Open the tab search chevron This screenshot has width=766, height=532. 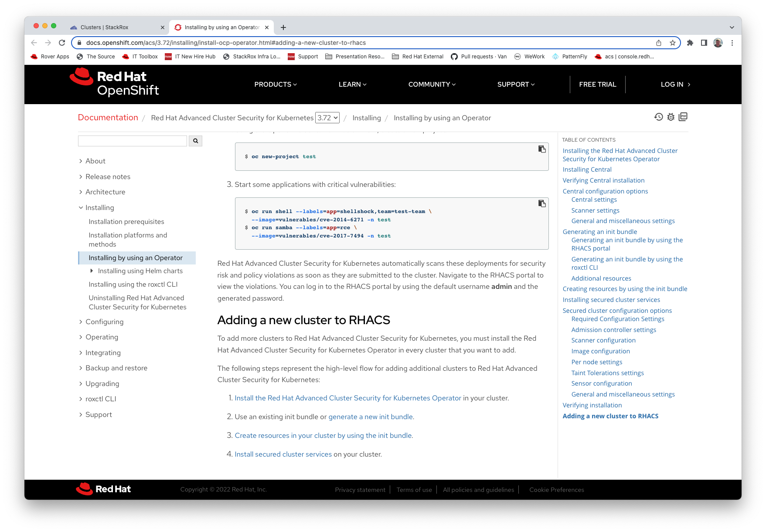732,27
